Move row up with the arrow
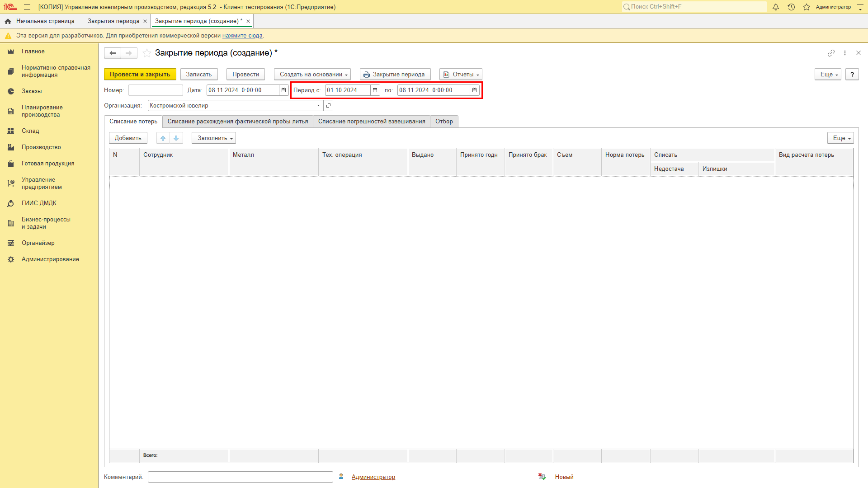 coord(163,138)
